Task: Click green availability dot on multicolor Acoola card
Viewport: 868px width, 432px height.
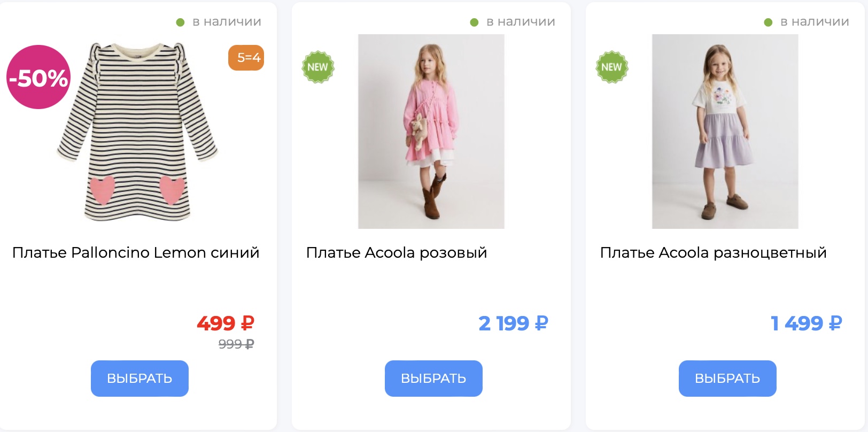Action: (768, 22)
